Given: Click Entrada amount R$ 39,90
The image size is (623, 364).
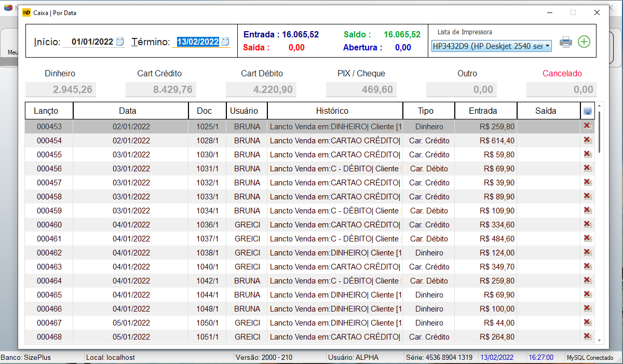Looking at the screenshot, I should click(499, 183).
